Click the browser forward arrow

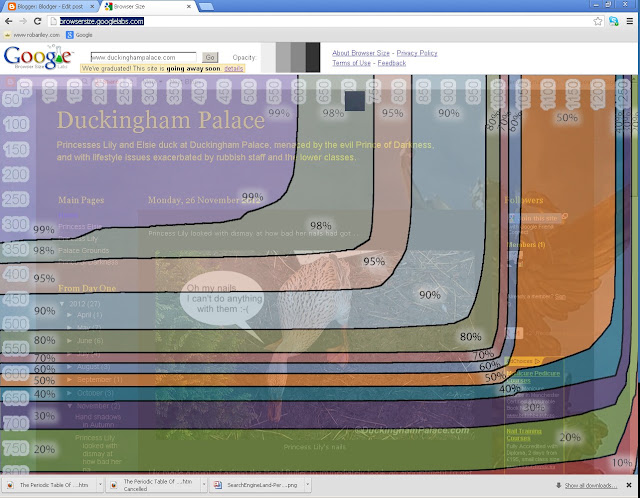[23, 21]
